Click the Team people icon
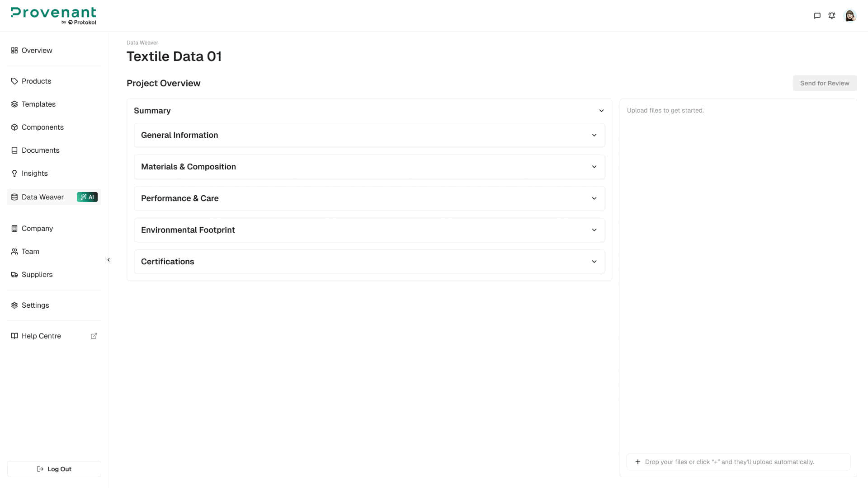 [x=14, y=252]
